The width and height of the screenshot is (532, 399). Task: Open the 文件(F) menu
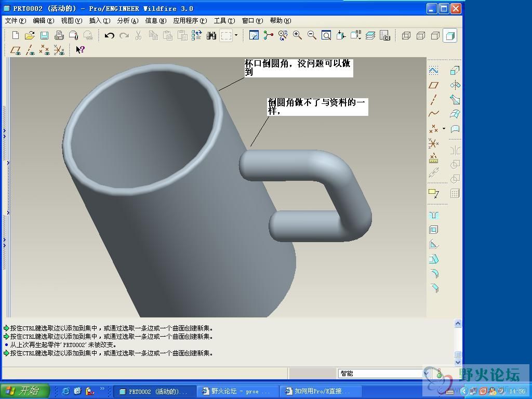pos(16,21)
